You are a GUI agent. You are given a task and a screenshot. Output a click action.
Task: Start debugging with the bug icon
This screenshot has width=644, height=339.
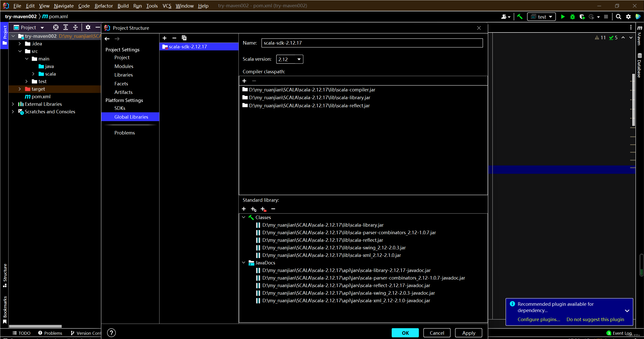(573, 17)
